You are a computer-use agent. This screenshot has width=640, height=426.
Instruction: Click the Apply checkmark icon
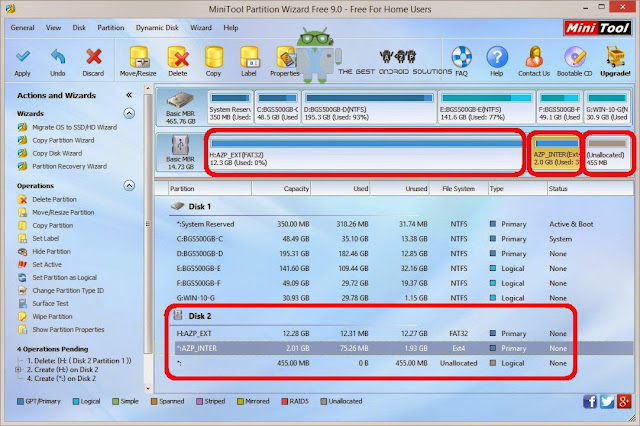pyautogui.click(x=22, y=56)
